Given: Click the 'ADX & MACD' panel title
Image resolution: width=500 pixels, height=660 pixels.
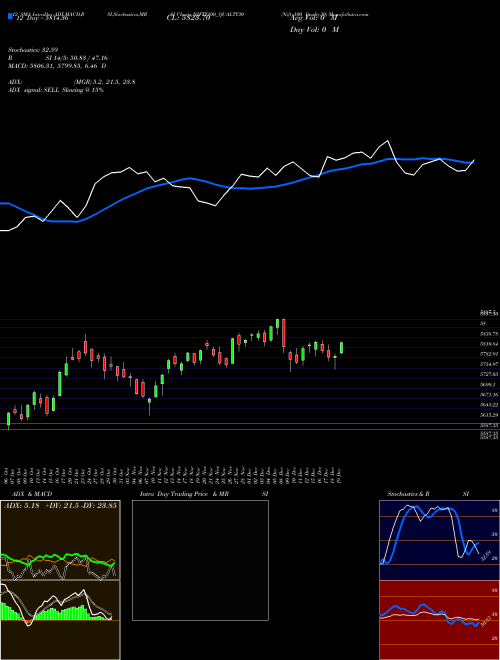Looking at the screenshot, I should [32, 494].
